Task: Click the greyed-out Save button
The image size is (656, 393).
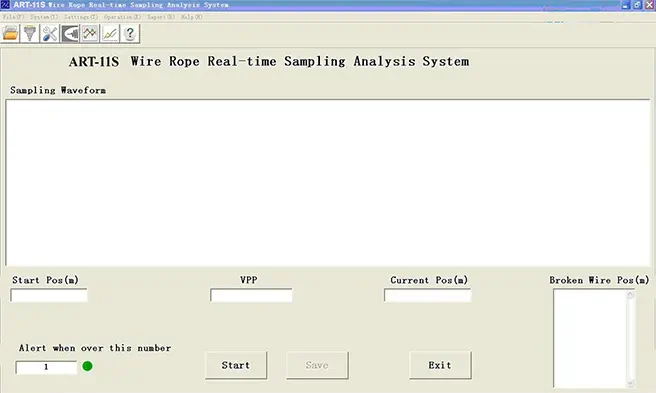Action: click(x=317, y=365)
